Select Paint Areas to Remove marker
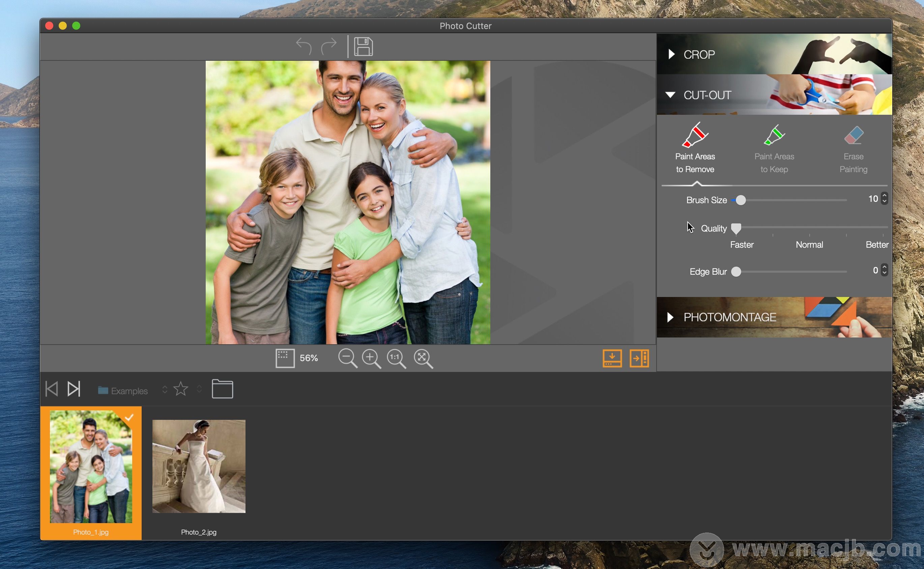 coord(695,148)
